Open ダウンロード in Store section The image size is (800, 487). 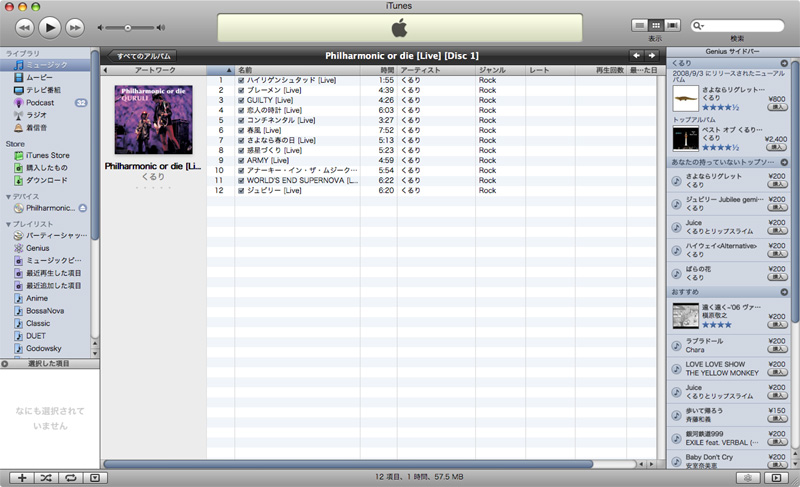45,180
